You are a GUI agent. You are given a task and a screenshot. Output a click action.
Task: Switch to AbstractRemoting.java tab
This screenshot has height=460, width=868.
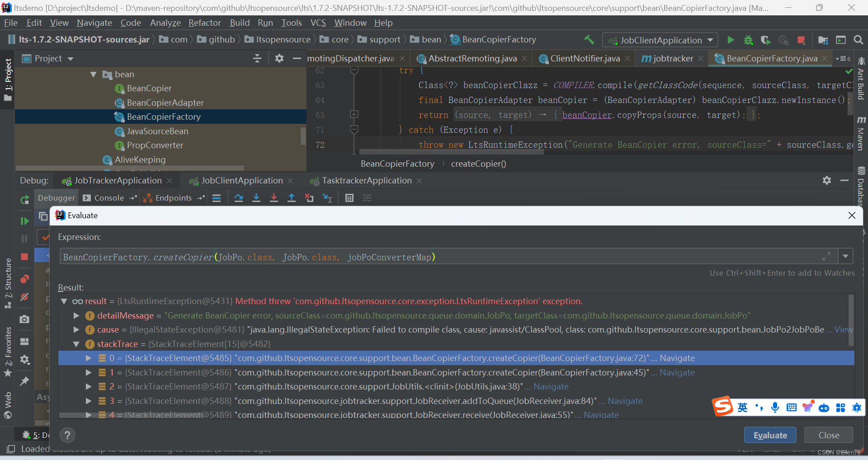(472, 58)
